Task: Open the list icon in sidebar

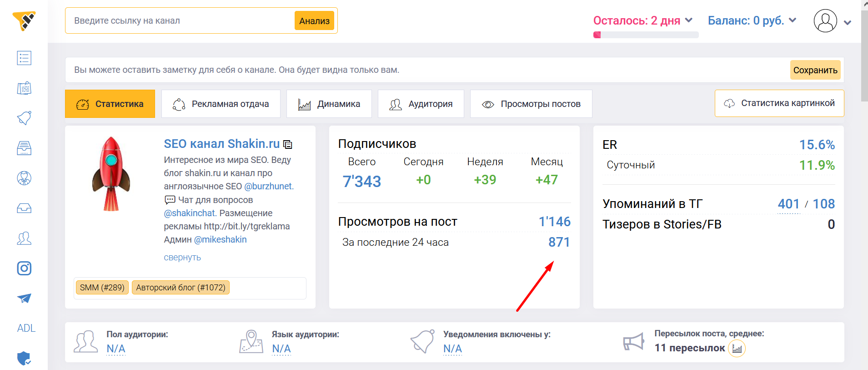Action: click(24, 58)
